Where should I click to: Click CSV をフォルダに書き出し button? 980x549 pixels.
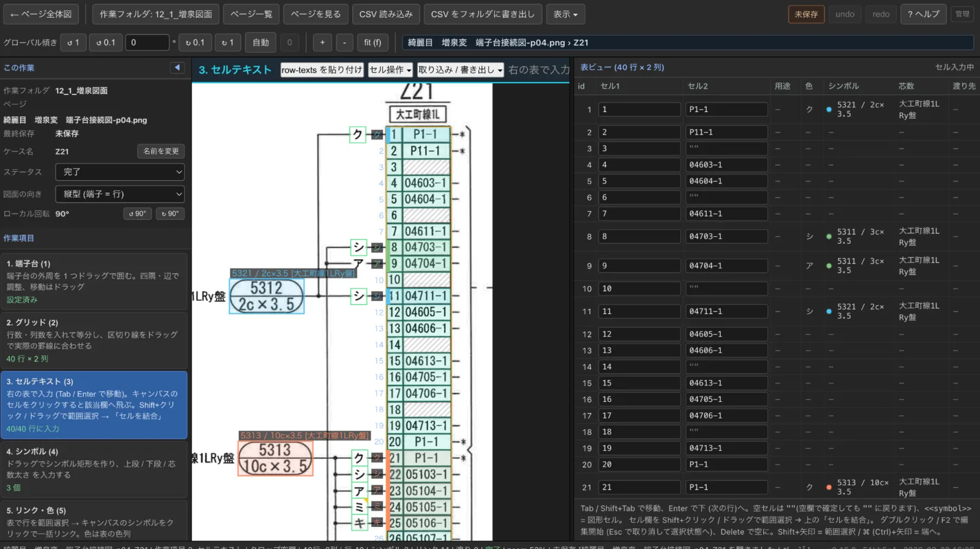click(x=483, y=14)
